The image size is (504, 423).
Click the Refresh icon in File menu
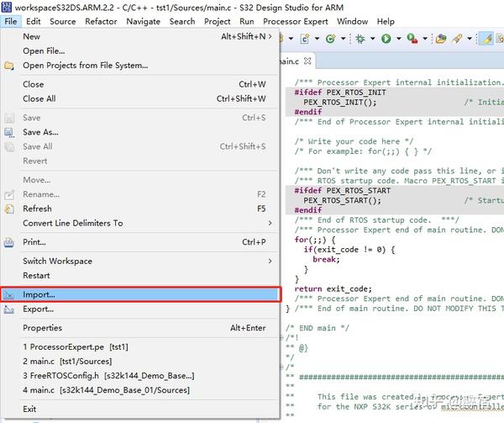[9, 209]
